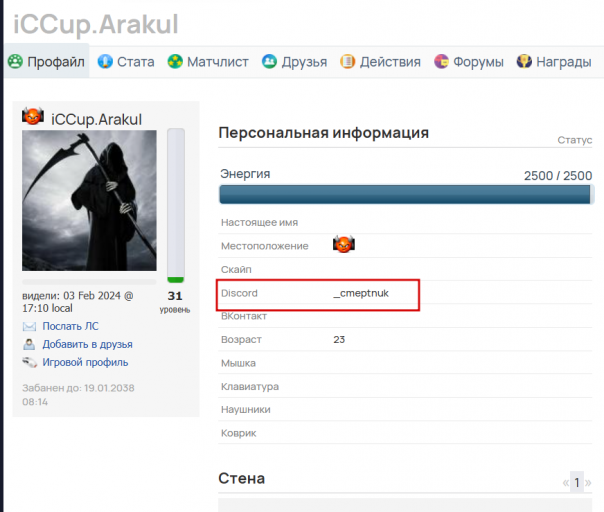
Task: Go to the Друзья tab
Action: [295, 62]
